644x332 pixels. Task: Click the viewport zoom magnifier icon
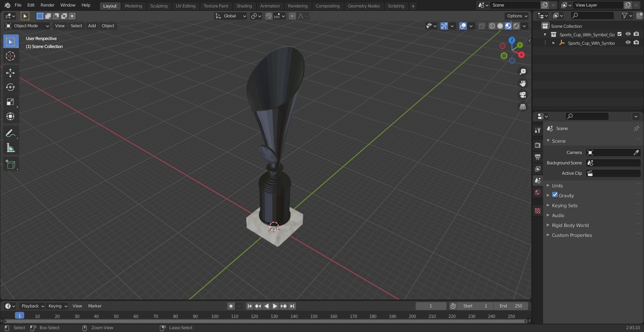[x=523, y=72]
